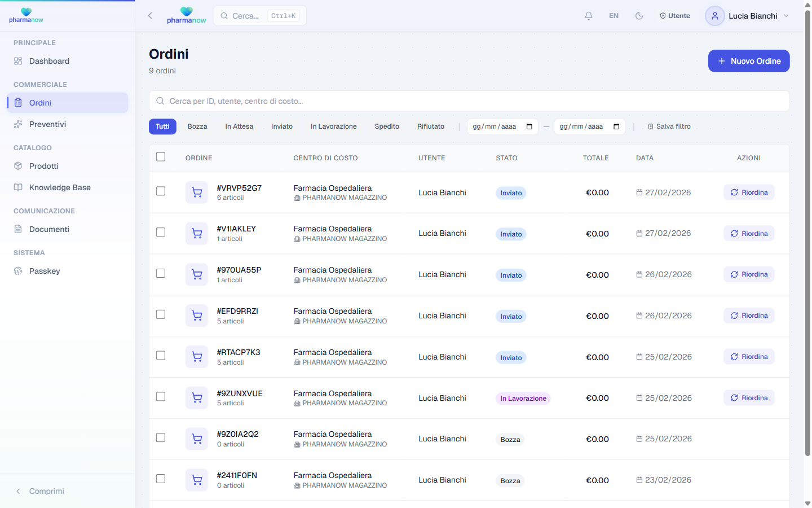
Task: Check the box for order #V1IAKLEY
Action: (161, 233)
